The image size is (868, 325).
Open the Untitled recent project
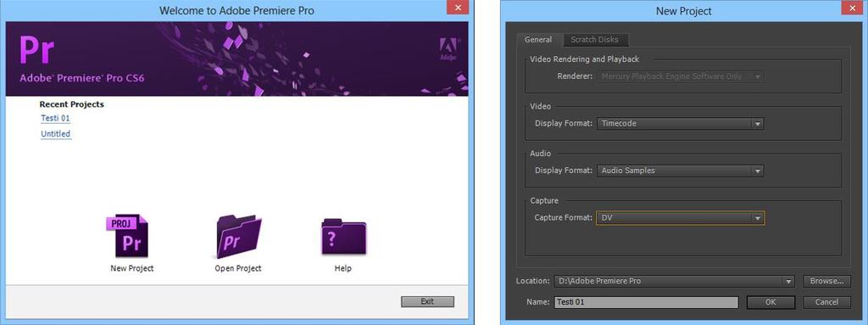coord(56,134)
